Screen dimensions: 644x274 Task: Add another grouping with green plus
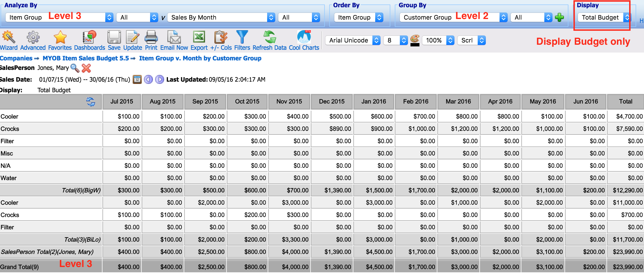(x=559, y=17)
